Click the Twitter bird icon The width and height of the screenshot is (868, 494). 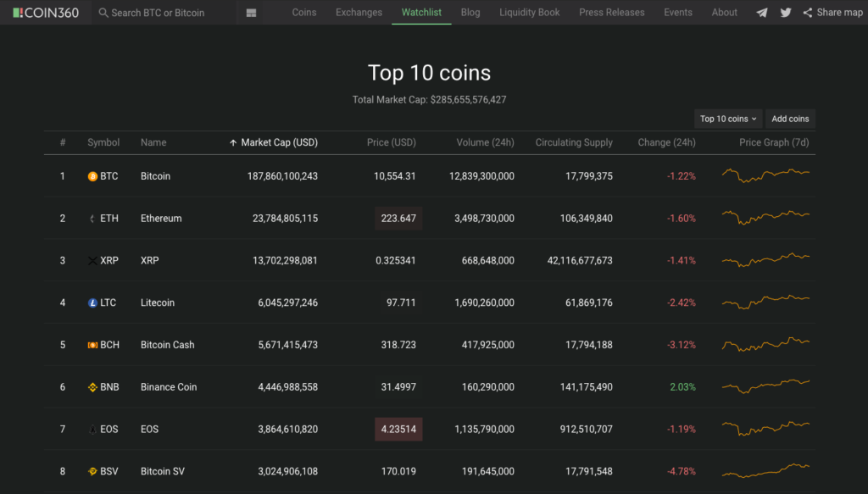[787, 12]
